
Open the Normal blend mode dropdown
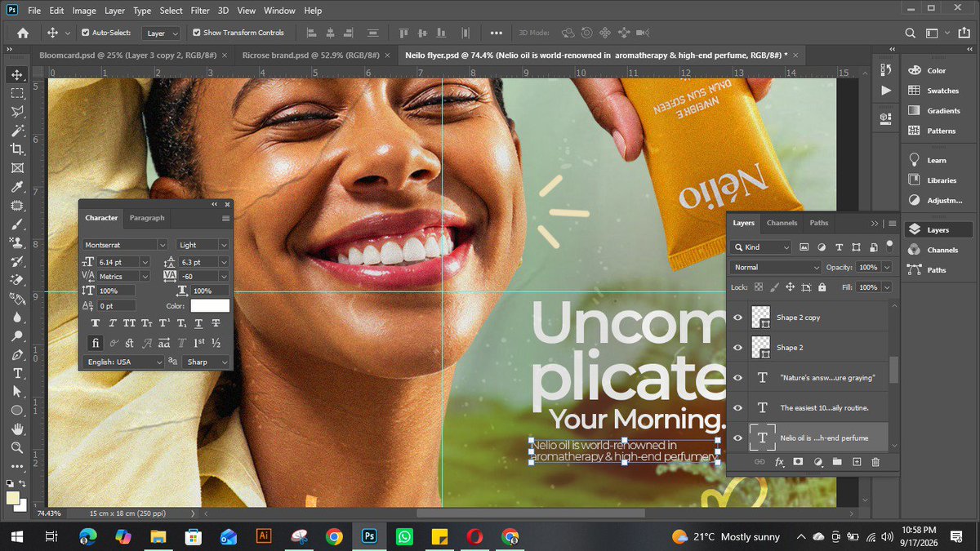pos(776,267)
